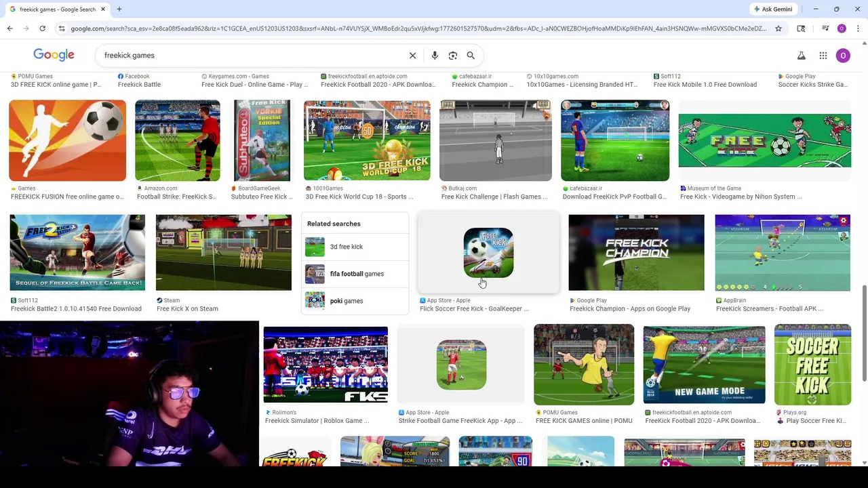Open Nihon System Free Kick videogame image
868x488 pixels.
point(764,140)
